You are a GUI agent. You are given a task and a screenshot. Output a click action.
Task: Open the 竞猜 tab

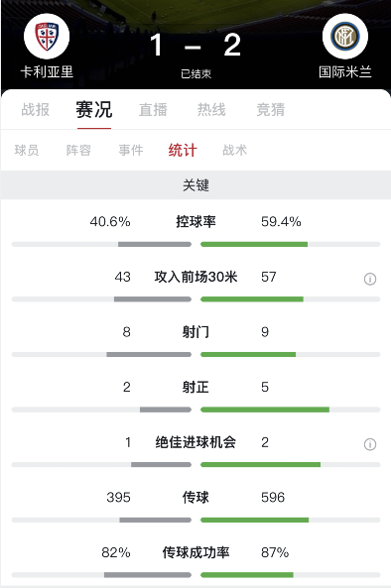coord(271,110)
